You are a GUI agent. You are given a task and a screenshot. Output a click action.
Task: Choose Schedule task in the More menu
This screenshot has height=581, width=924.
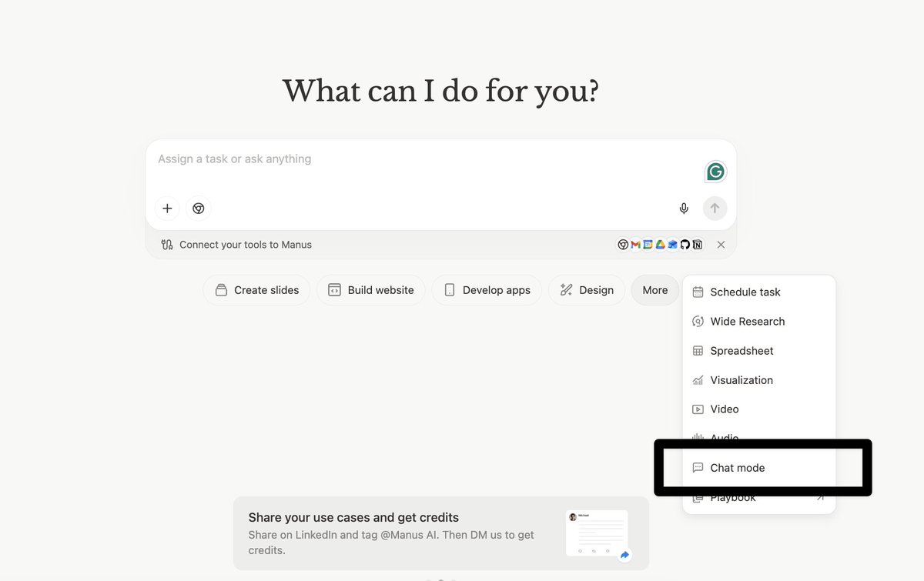[745, 292]
